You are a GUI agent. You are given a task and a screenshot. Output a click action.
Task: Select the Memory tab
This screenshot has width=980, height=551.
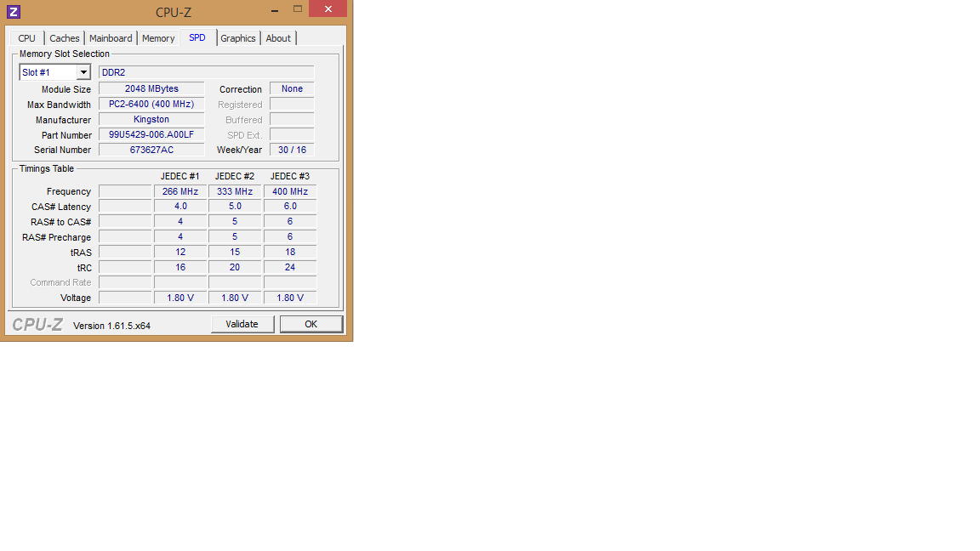click(158, 38)
